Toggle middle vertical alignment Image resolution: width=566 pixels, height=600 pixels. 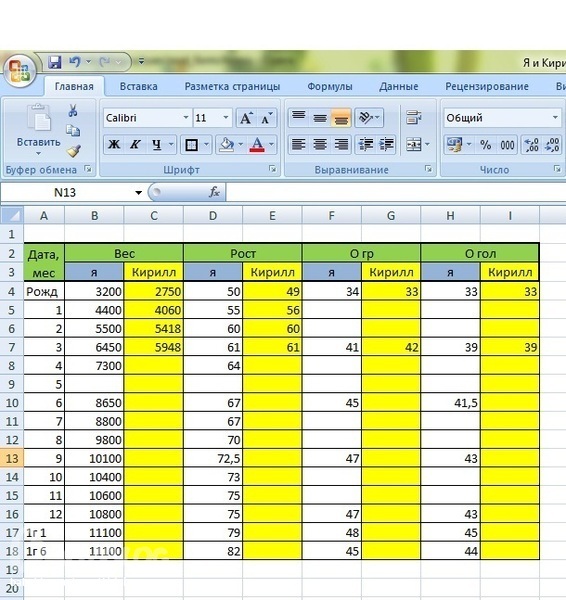[320, 117]
